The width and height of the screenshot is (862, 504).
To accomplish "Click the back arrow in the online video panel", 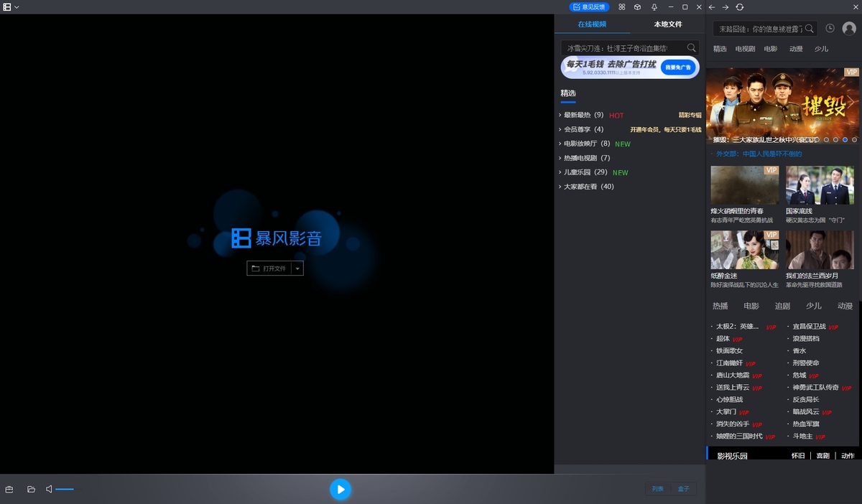I will coord(712,7).
